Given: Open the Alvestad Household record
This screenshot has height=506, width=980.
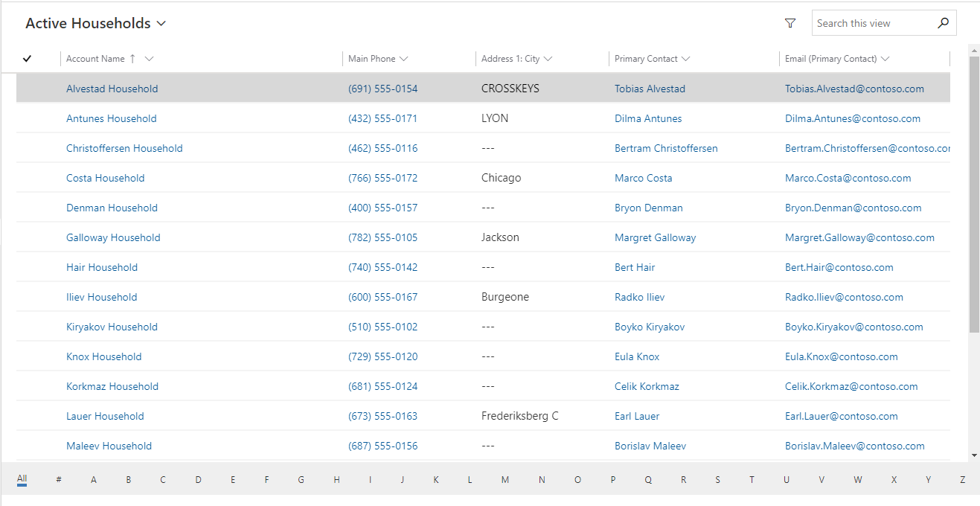Looking at the screenshot, I should click(x=112, y=89).
